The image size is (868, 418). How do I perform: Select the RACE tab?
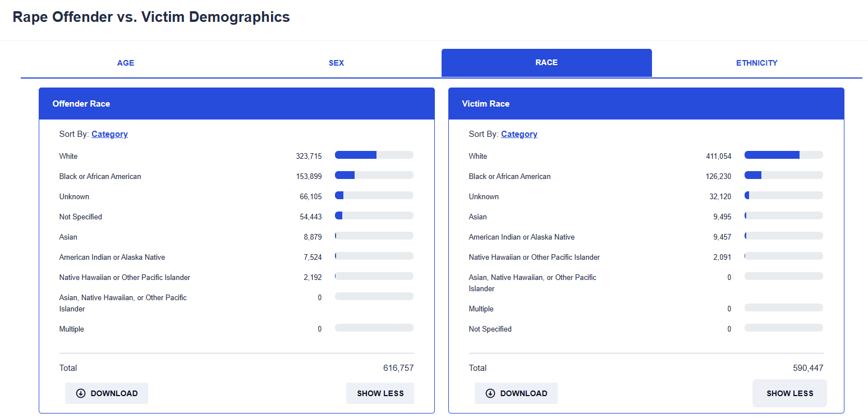pos(546,62)
